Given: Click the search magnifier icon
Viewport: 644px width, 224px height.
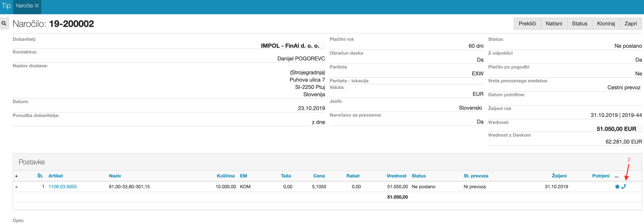Looking at the screenshot, I should pyautogui.click(x=4, y=24).
